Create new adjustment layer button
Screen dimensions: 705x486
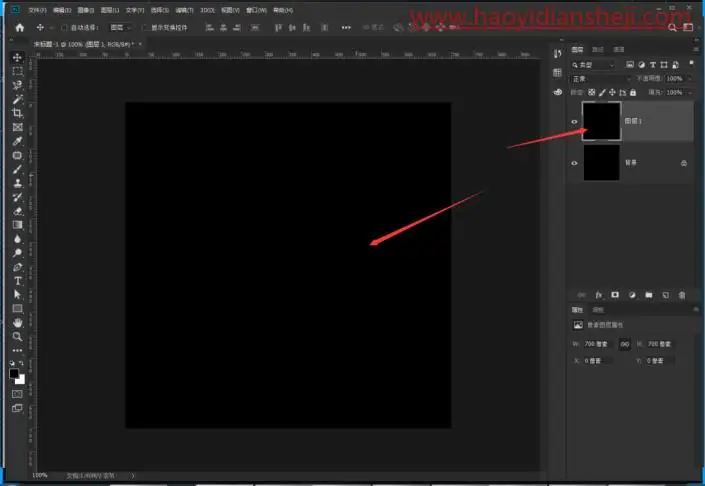(x=632, y=295)
